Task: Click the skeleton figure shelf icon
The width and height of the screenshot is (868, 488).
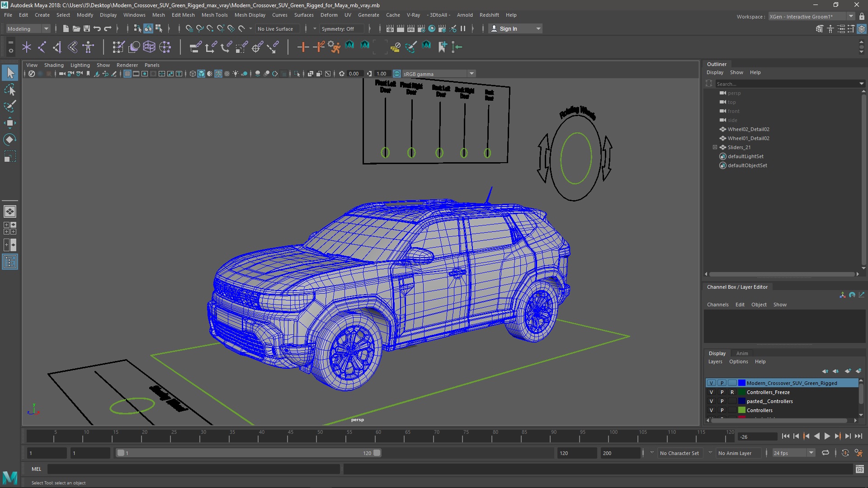Action: click(88, 47)
